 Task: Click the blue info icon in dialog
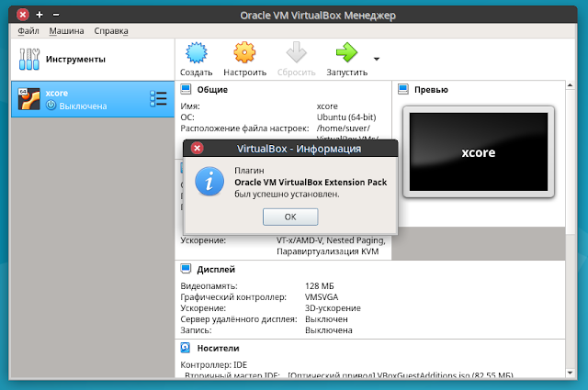(209, 182)
